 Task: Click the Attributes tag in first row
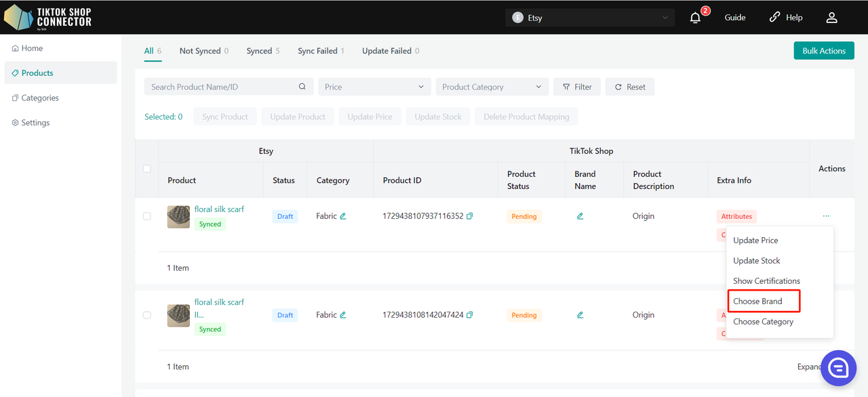(x=736, y=217)
